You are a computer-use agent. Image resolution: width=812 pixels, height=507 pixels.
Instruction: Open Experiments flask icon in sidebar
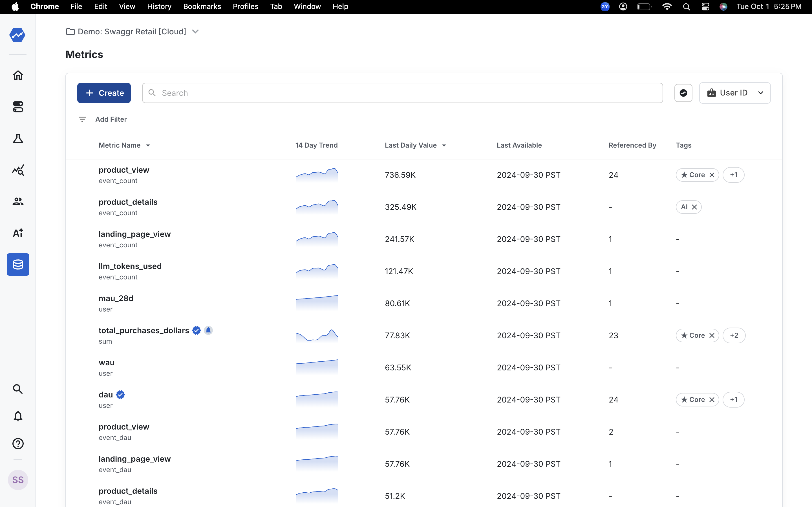[18, 138]
